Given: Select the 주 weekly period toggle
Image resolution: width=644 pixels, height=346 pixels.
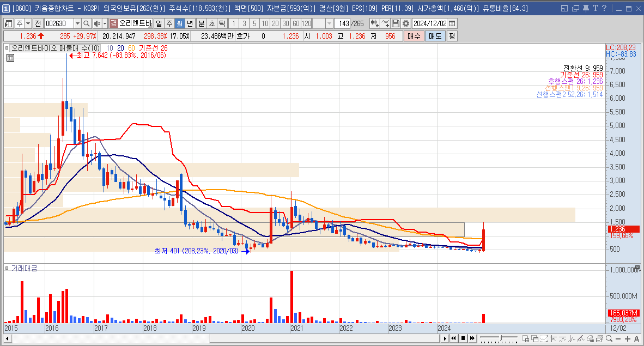Looking at the screenshot, I should tap(169, 24).
